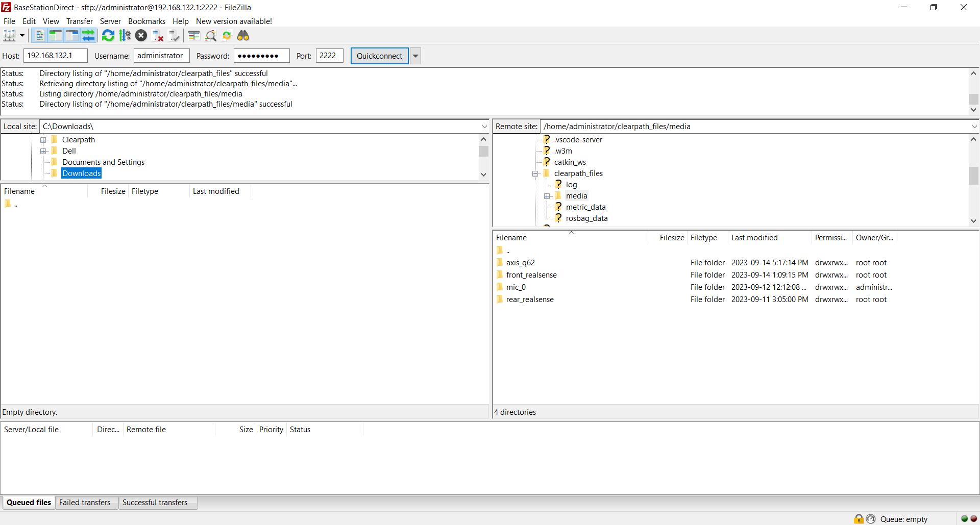This screenshot has height=525, width=980.
Task: Search for files with binoculars icon
Action: pos(243,36)
